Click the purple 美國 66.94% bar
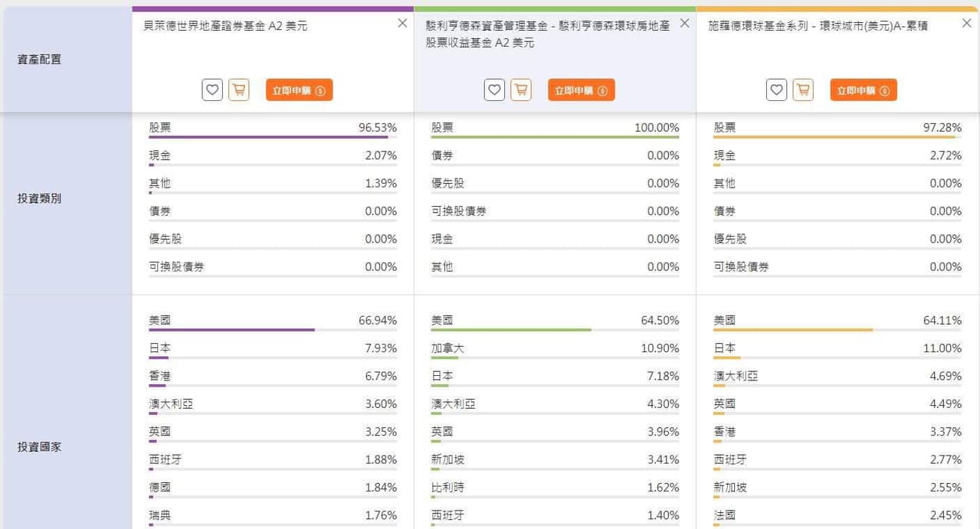The height and width of the screenshot is (529, 980). (x=231, y=330)
